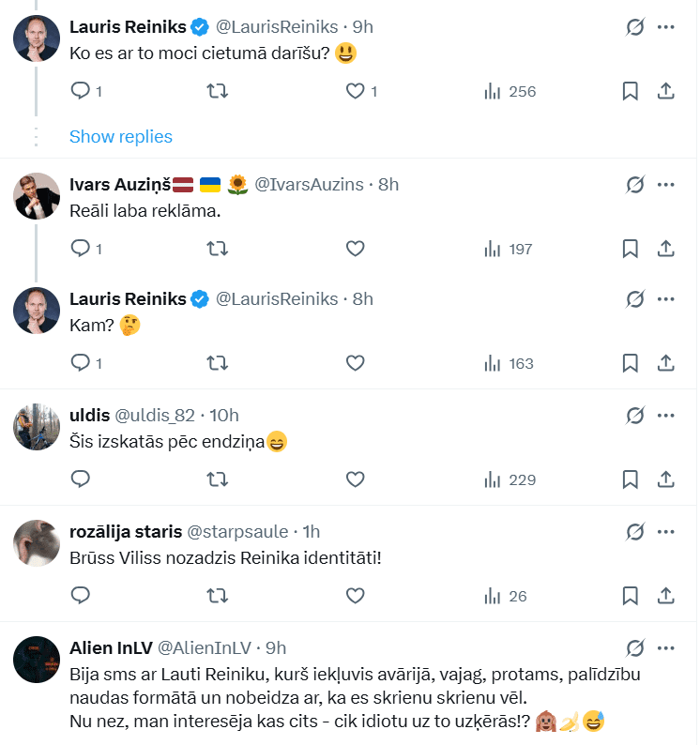Image resolution: width=700 pixels, height=745 pixels.
Task: Click Show replies link
Action: click(x=121, y=136)
